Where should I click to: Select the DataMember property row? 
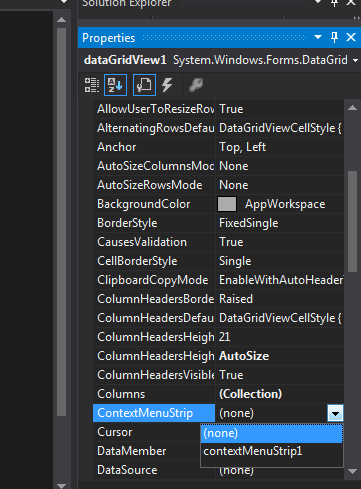point(147,451)
